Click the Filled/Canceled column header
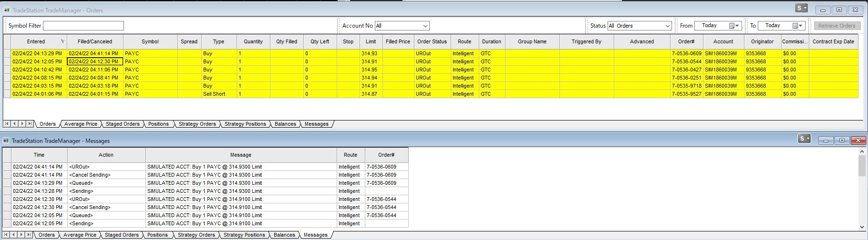This screenshot has height=240, width=868. (95, 41)
